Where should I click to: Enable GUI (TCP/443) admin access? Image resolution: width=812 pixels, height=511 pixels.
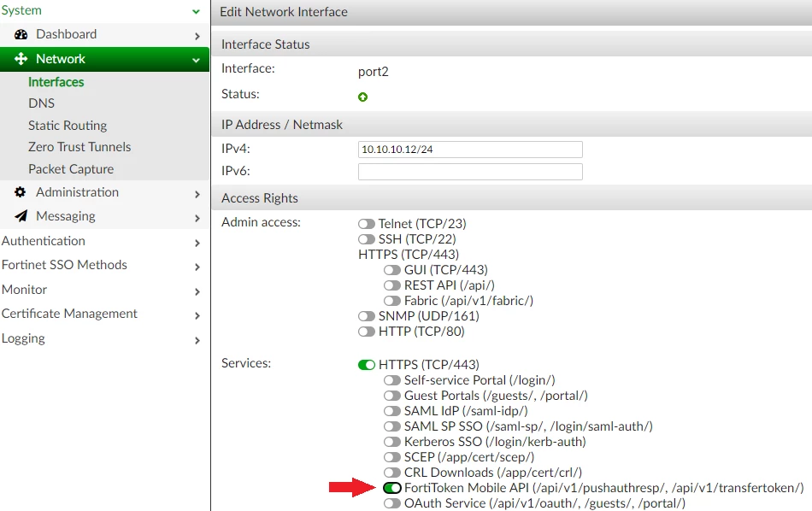coord(392,270)
